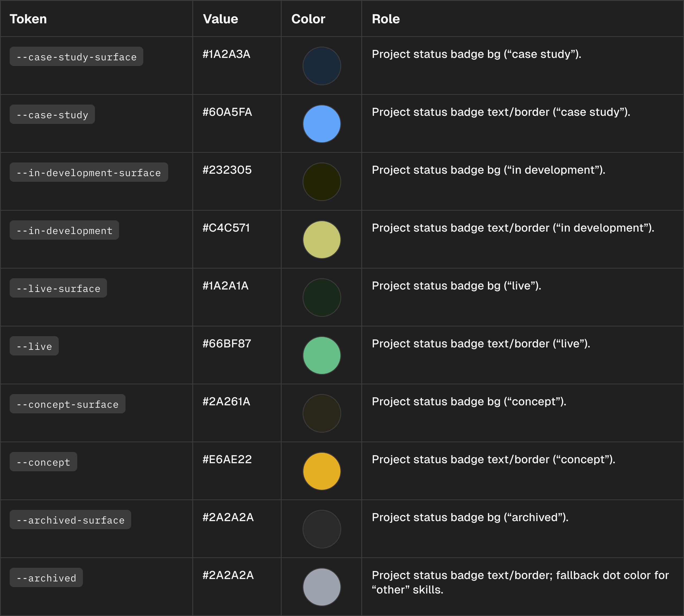The image size is (684, 616).
Task: Click the dark brown concept-surface swatch
Action: click(321, 413)
